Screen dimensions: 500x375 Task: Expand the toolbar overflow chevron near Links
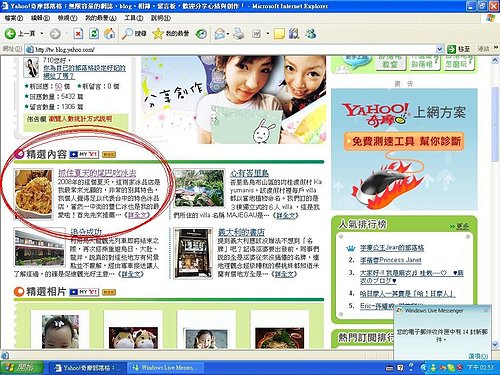[x=496, y=48]
